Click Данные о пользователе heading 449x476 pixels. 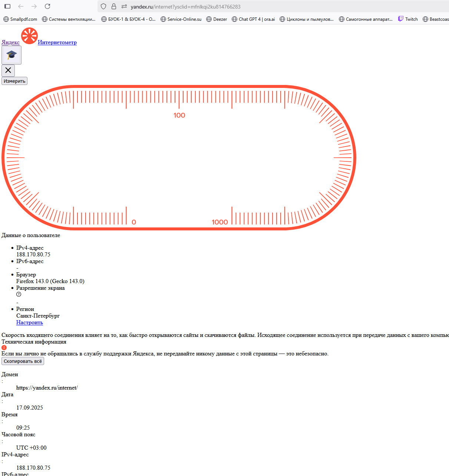pyautogui.click(x=31, y=235)
